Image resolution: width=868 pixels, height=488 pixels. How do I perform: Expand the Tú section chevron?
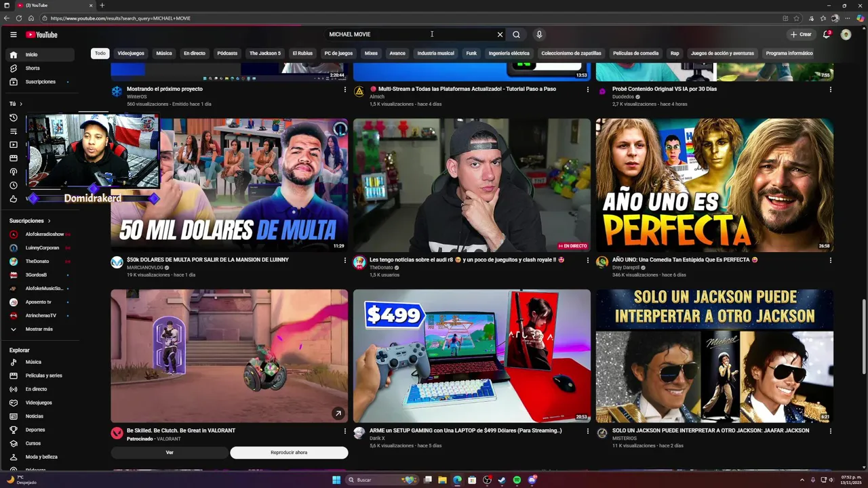pos(21,104)
